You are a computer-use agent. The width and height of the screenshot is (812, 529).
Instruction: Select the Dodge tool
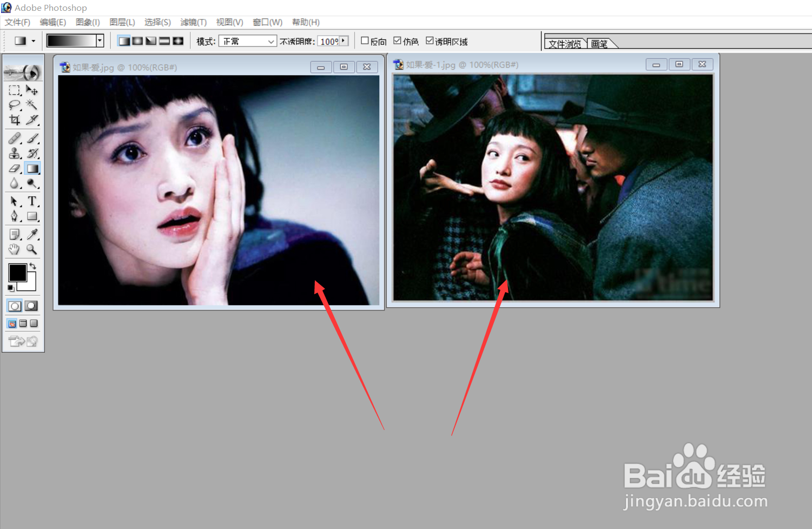pos(32,184)
